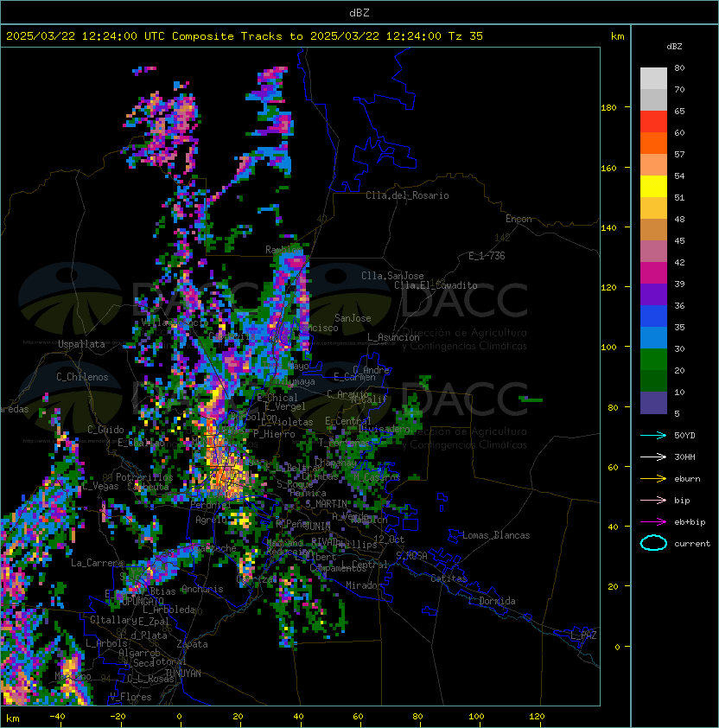The width and height of the screenshot is (719, 728).
Task: Click the L_PAZ map label
Action: 583,635
